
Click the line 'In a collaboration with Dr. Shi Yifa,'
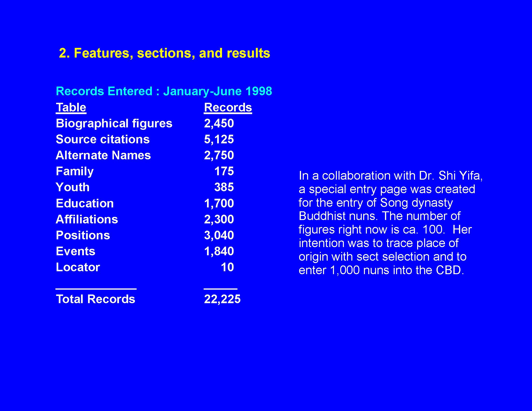tap(391, 176)
